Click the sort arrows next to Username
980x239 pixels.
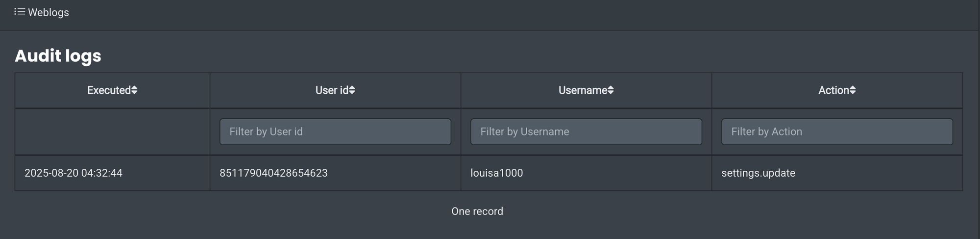[611, 90]
